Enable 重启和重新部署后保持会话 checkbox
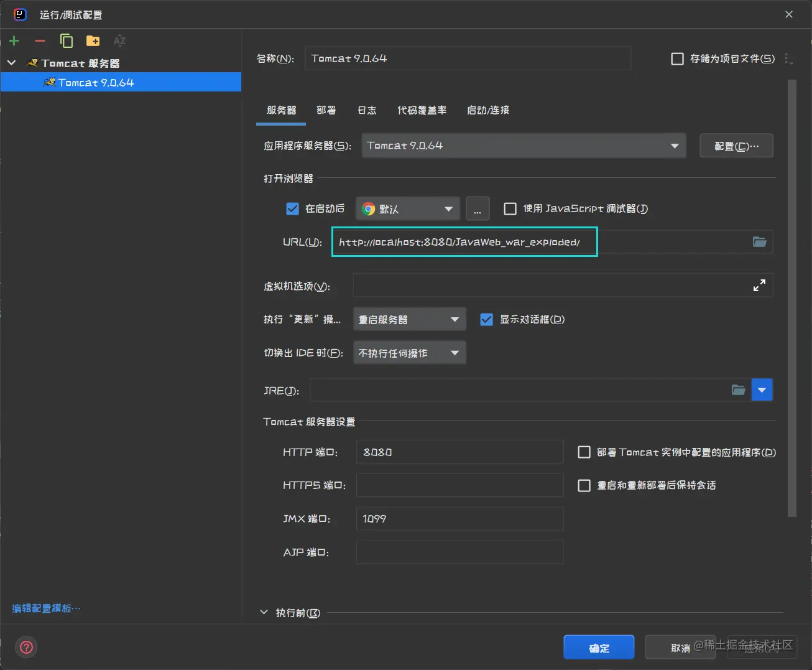Image resolution: width=812 pixels, height=670 pixels. [x=584, y=485]
